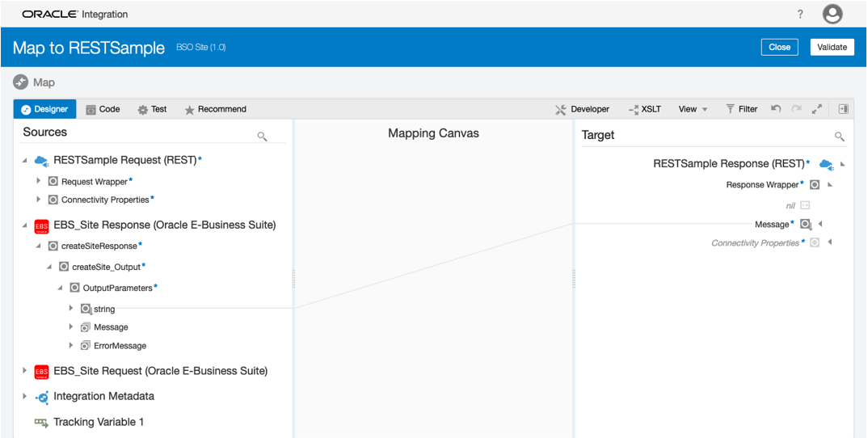Click the Integration Metadata icon
The width and height of the screenshot is (868, 438).
tap(41, 397)
